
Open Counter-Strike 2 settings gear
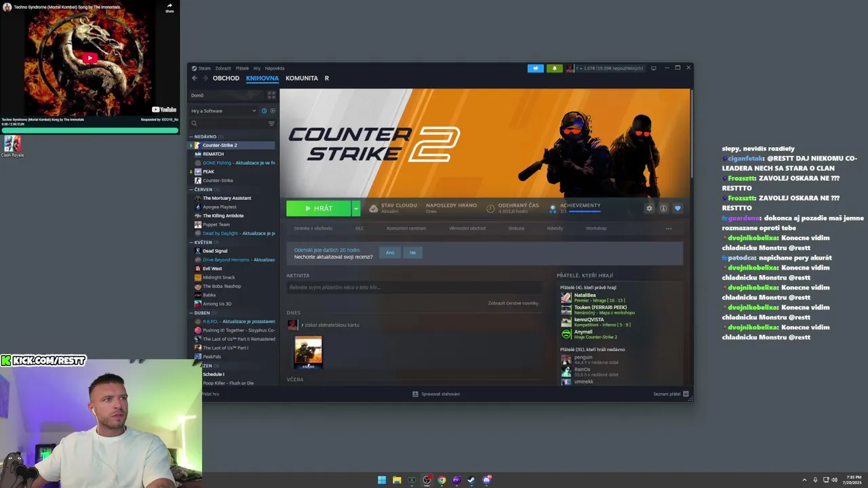pos(649,208)
